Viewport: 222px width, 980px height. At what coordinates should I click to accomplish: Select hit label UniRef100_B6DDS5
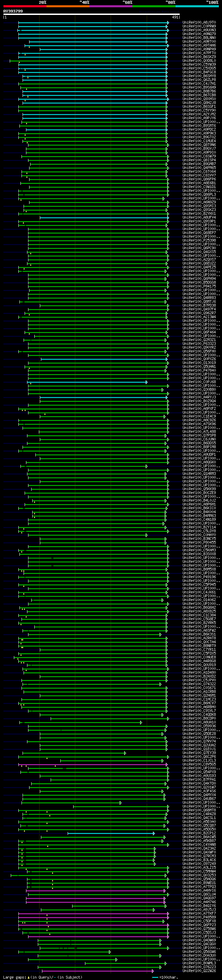pos(199,443)
